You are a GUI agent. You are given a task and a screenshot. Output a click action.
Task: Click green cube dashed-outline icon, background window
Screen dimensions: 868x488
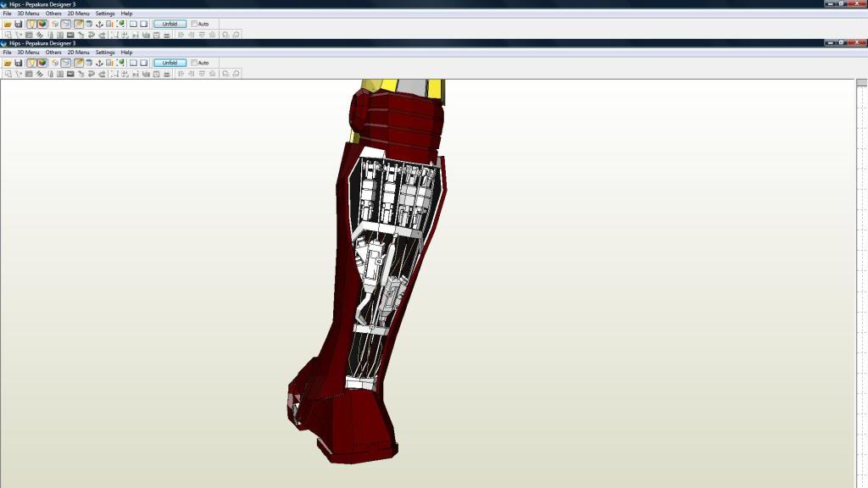[x=120, y=25]
